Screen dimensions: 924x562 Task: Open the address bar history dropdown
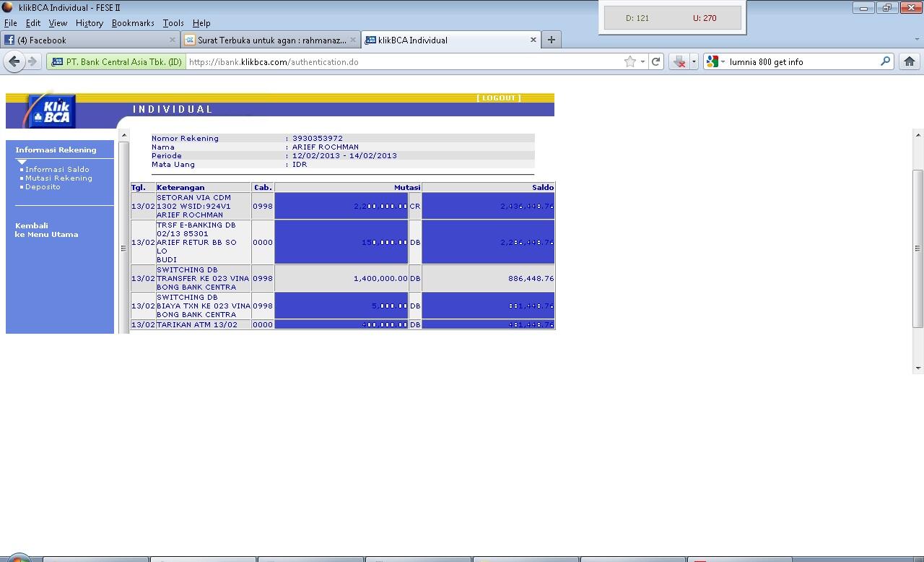642,62
